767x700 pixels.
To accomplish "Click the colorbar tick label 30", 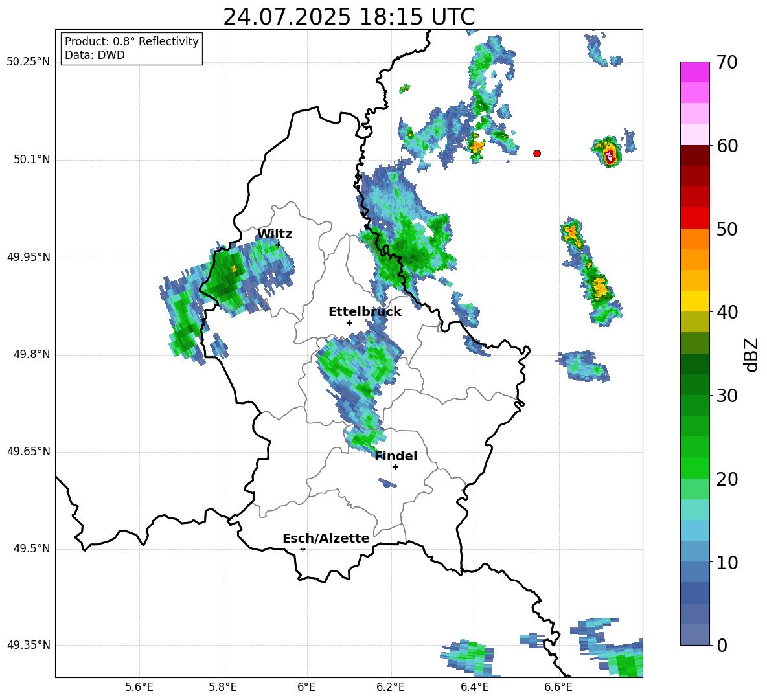I will [x=727, y=396].
